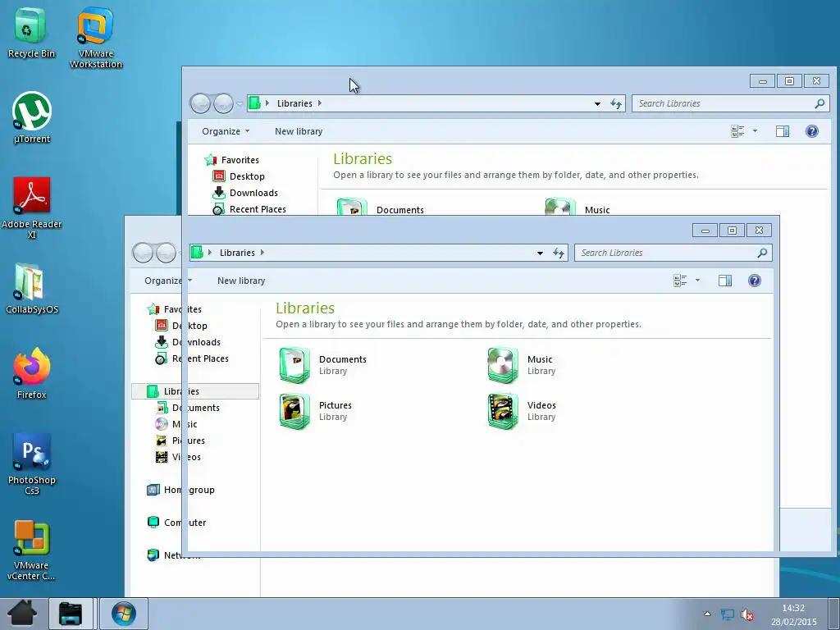This screenshot has height=630, width=840.
Task: Click the forward button in back window
Action: pos(223,103)
